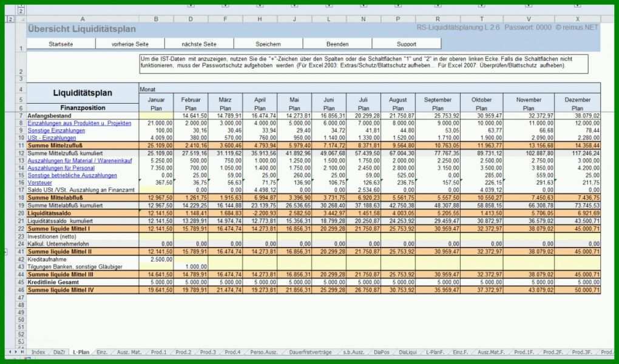Click row outline level 2 button
This screenshot has height=364, width=619.
coord(10,19)
